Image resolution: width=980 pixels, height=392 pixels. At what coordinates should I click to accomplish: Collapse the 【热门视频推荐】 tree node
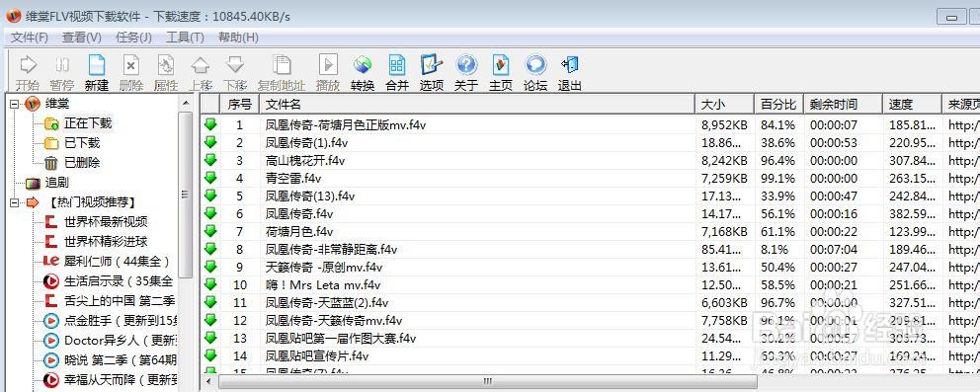pyautogui.click(x=15, y=202)
